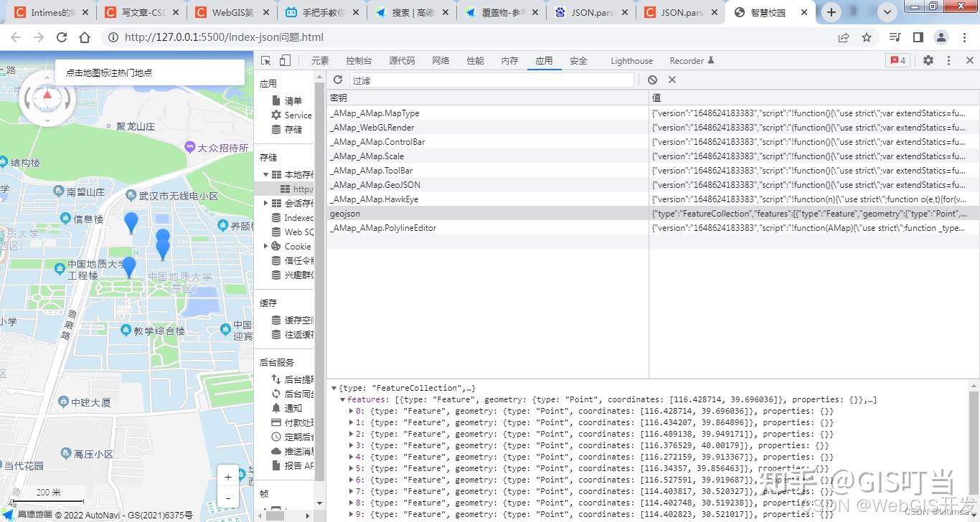Open the DevTools more options menu
Viewport: 980px width, 522px height.
point(948,60)
